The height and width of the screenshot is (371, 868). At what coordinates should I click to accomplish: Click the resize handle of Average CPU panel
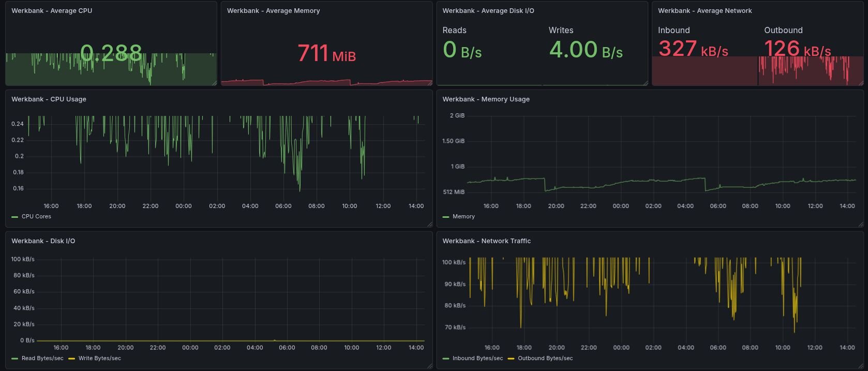coord(214,83)
